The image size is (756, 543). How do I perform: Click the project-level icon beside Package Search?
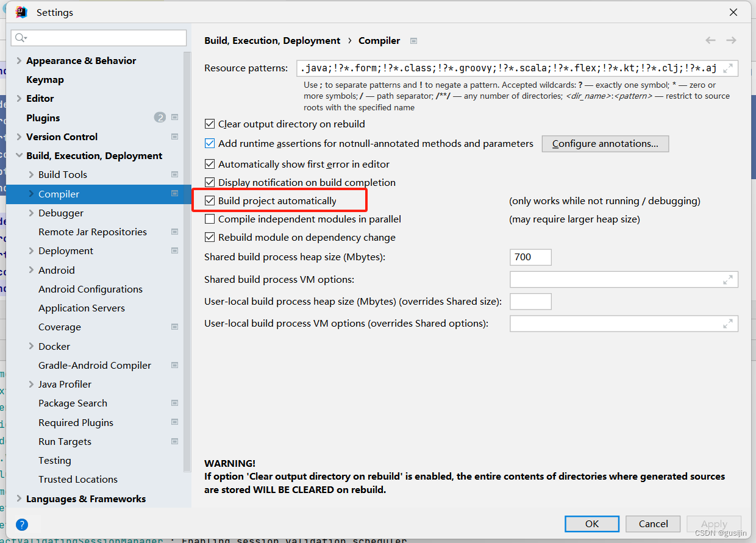175,403
